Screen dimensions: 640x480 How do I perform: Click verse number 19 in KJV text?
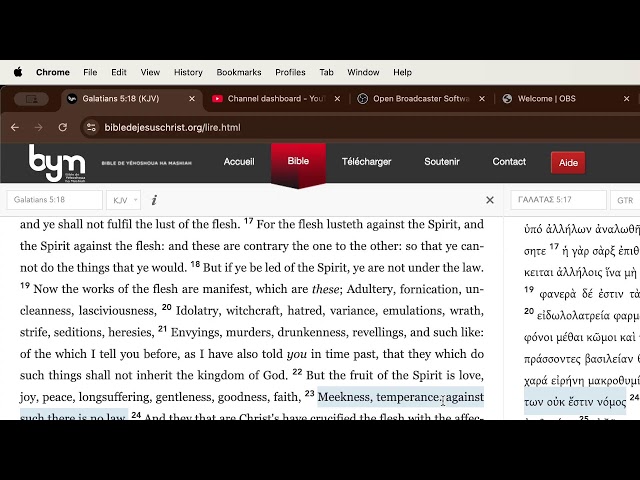(x=25, y=286)
